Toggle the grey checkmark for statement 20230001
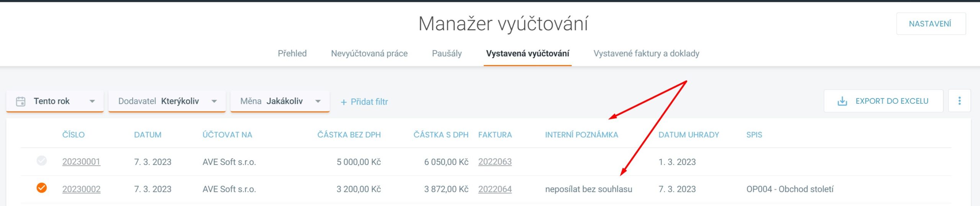Screen dimensions: 980x206 coord(42,161)
